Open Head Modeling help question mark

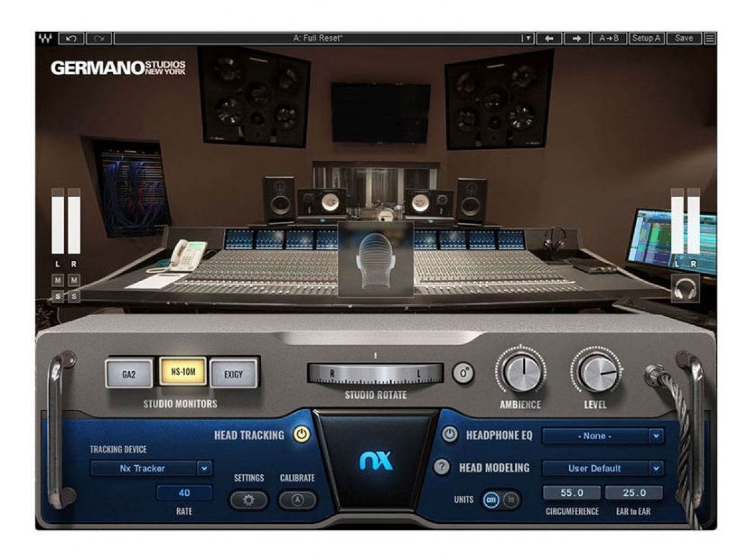[442, 467]
